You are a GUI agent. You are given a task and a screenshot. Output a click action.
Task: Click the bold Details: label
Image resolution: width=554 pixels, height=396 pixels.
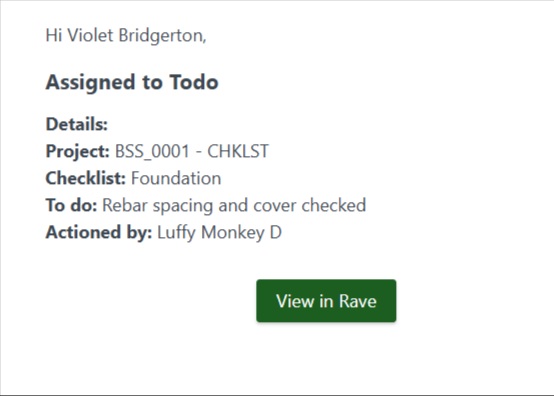coord(77,124)
